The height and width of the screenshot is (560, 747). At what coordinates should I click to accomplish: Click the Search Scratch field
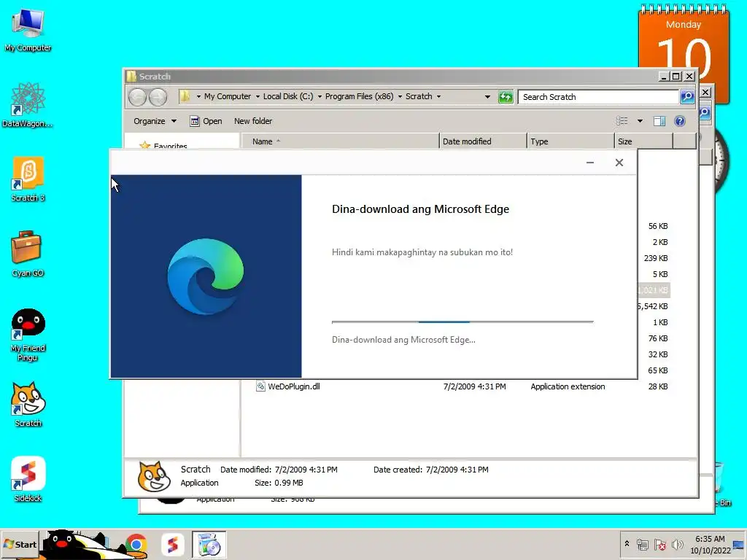coord(598,97)
